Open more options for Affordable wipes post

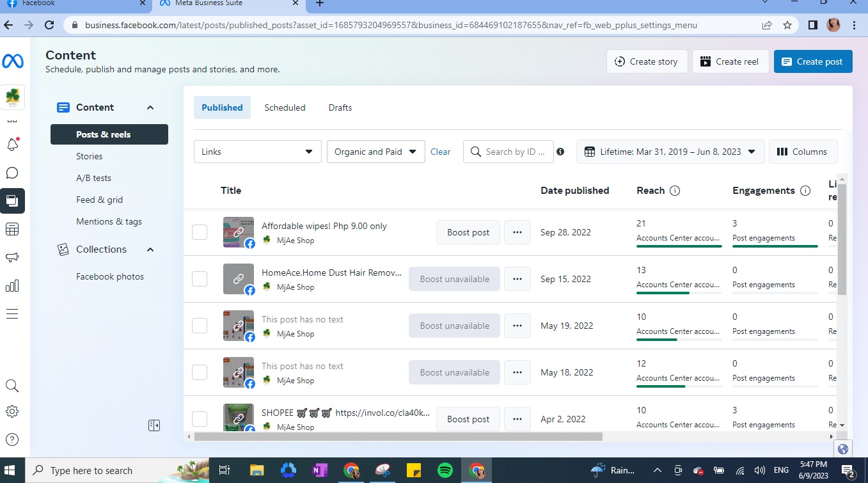pos(517,232)
